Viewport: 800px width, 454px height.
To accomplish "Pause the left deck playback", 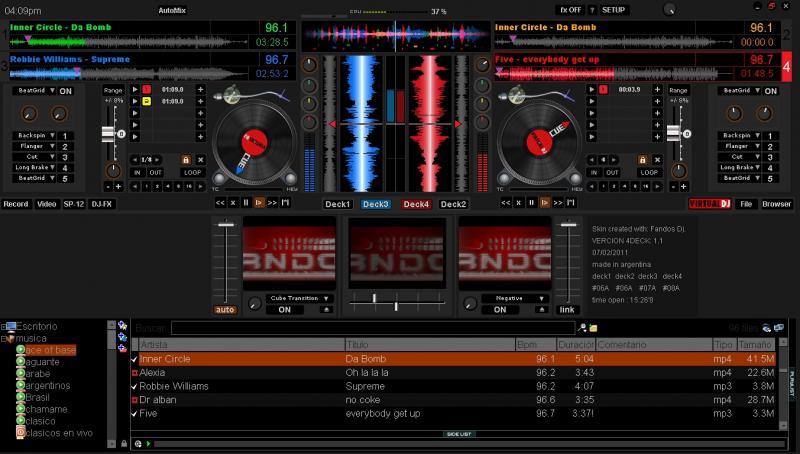I will pos(246,203).
